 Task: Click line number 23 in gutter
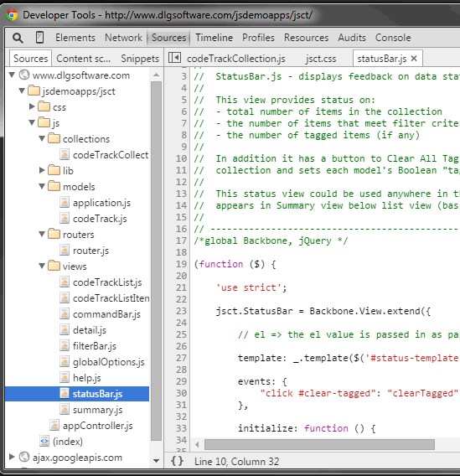pos(181,311)
